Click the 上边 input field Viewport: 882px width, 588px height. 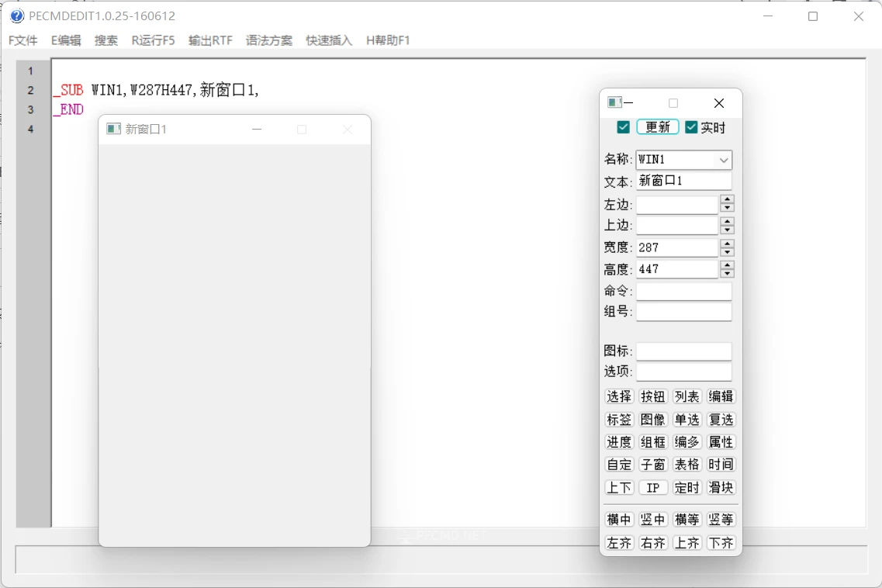point(677,226)
